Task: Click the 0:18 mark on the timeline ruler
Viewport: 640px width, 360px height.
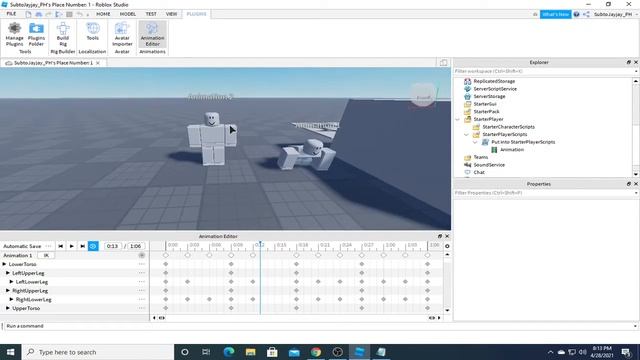Action: [x=303, y=245]
